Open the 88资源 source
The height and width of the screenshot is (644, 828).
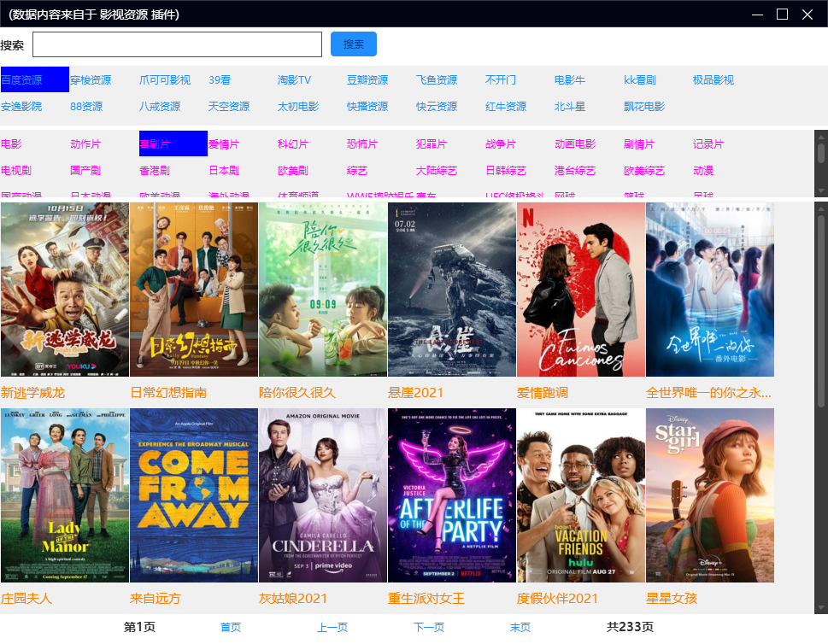coord(86,106)
